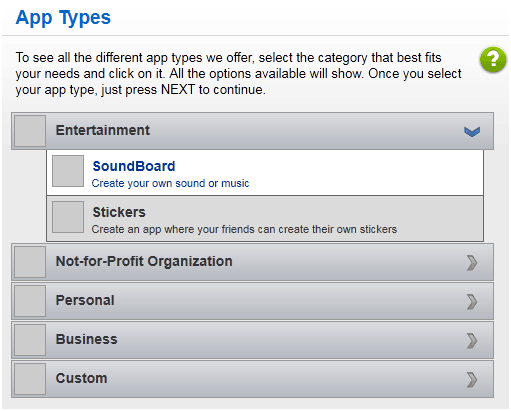Click the Business category icon box
This screenshot has width=511, height=411.
click(x=30, y=340)
